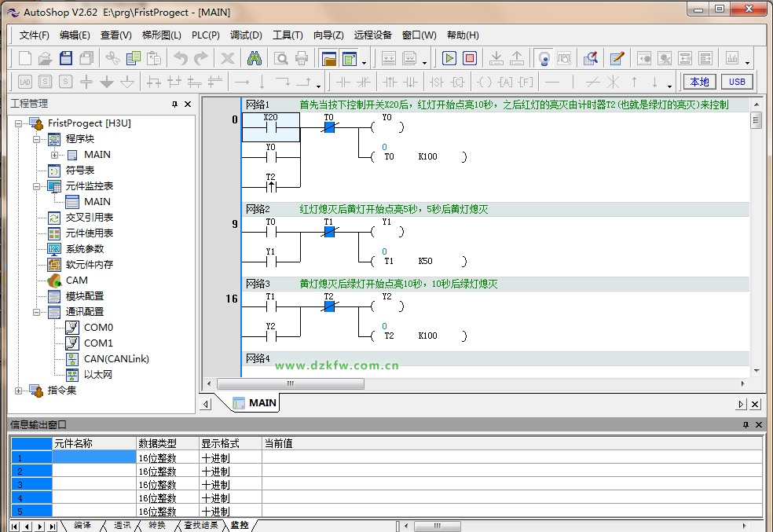Pin the 工程管理 panel with pushpin
This screenshot has width=773, height=532.
click(x=174, y=104)
